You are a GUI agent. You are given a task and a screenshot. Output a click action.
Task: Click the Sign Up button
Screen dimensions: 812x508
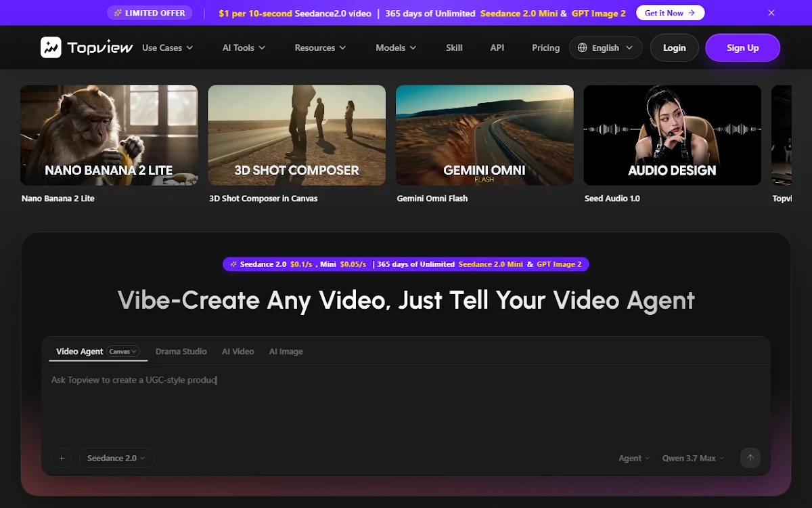coord(742,47)
